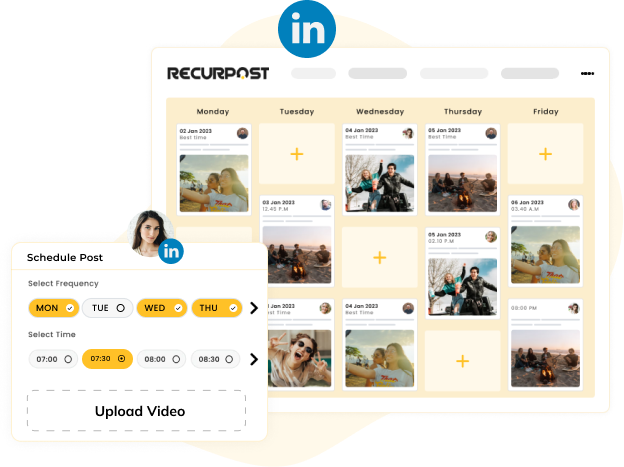Screen dimensions: 624x467
Task: Click the Tuesday column header
Action: [x=297, y=111]
